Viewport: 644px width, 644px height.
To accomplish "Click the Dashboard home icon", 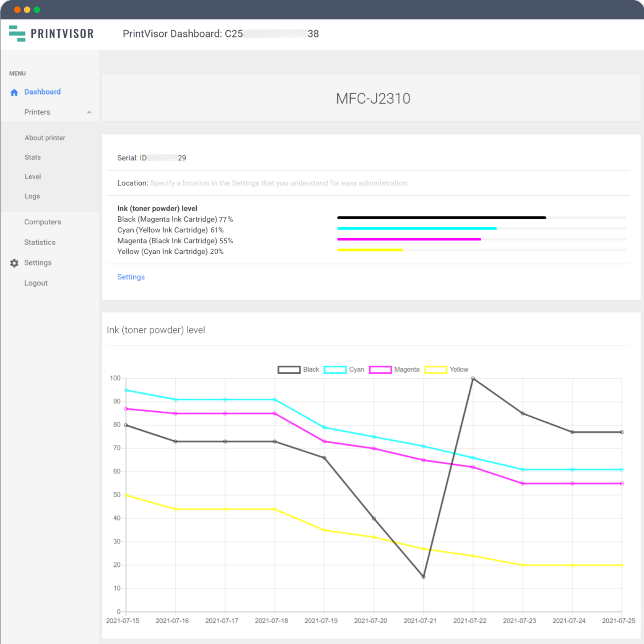I will 14,92.
